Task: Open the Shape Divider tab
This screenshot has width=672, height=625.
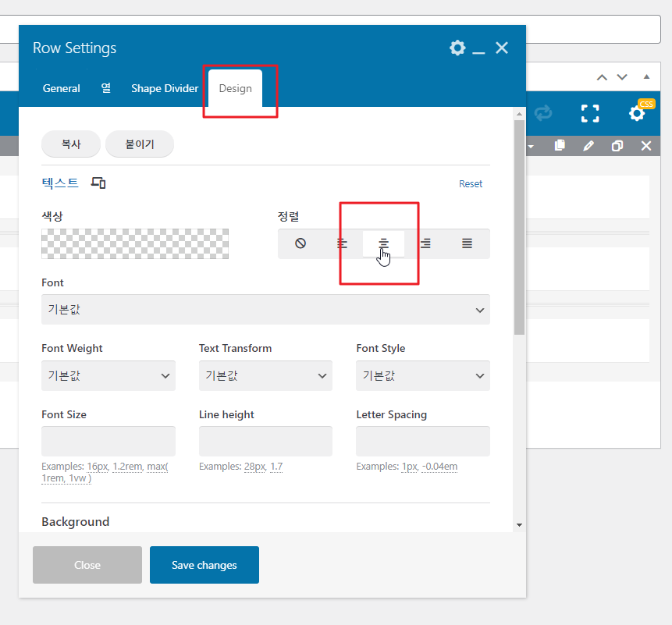Action: 165,88
